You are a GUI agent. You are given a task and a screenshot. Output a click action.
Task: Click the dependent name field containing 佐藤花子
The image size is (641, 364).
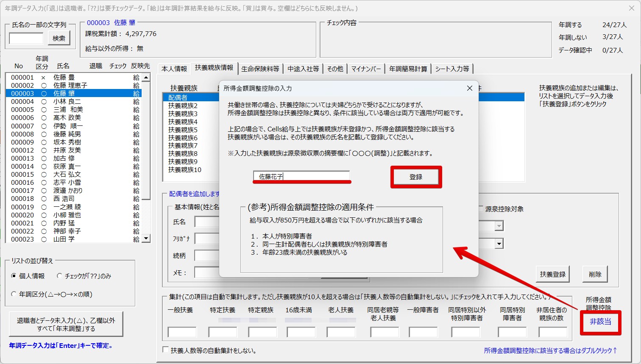(301, 176)
